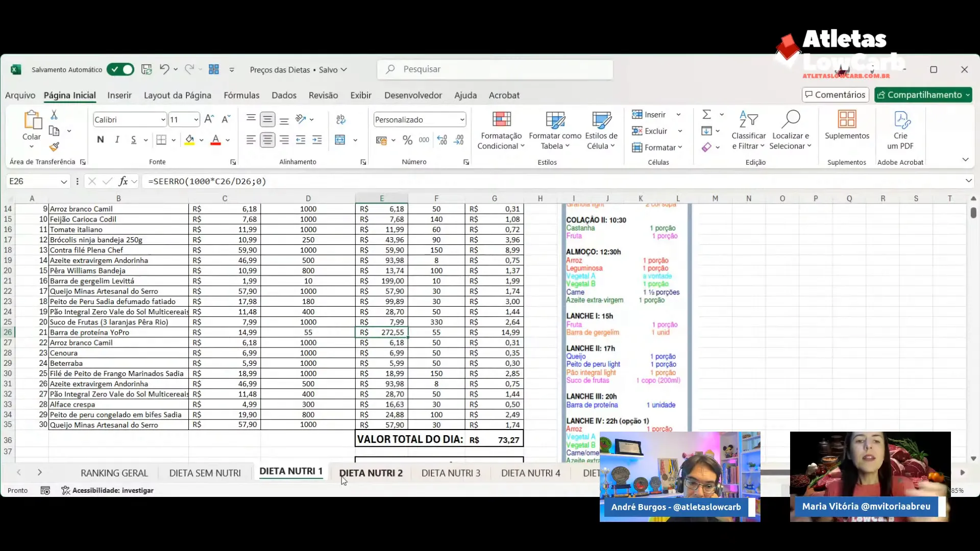Toggle underline S formatting
This screenshot has width=980, height=551.
133,140
